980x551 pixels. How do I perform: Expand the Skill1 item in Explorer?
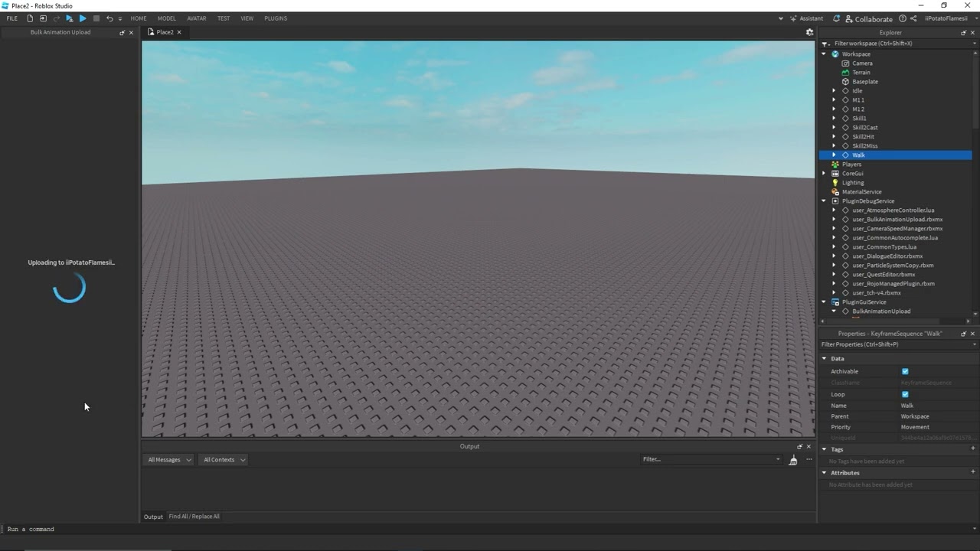834,118
